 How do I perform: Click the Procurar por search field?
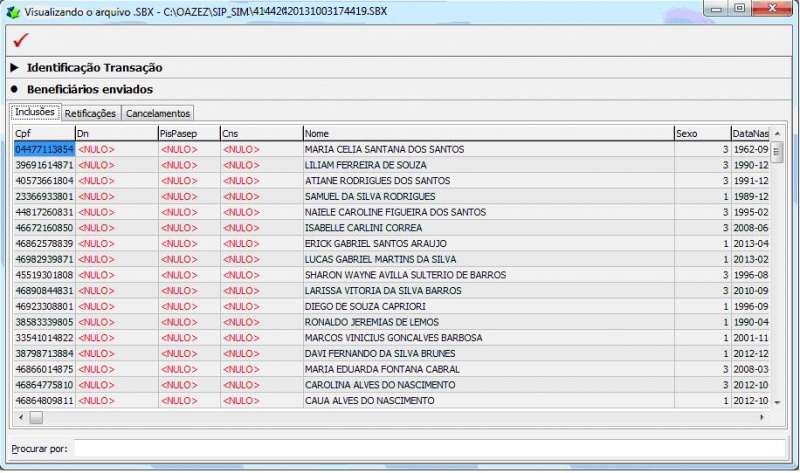(x=429, y=449)
